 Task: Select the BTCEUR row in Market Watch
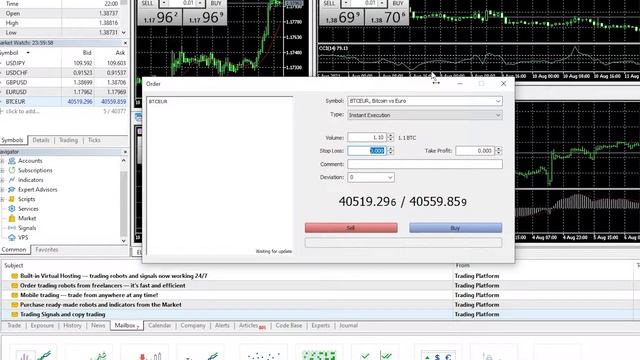tap(64, 102)
